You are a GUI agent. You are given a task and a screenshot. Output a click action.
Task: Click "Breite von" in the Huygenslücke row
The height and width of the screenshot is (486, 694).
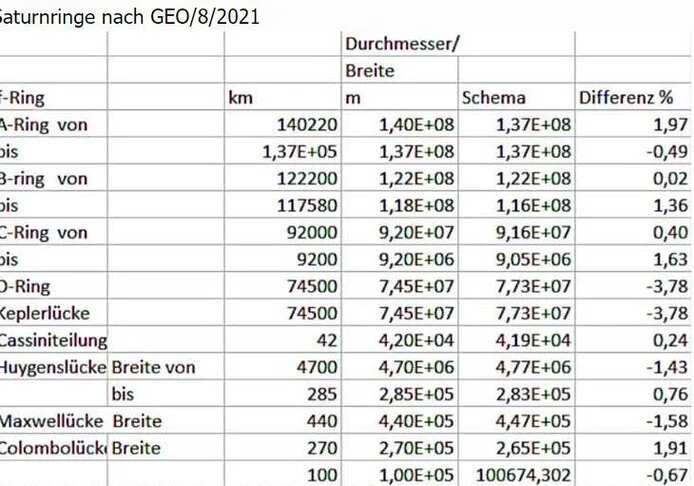[x=154, y=367]
